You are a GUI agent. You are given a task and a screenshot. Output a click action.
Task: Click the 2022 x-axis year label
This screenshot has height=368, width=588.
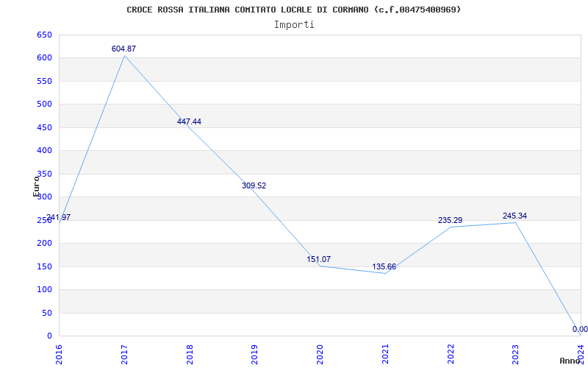(x=451, y=354)
